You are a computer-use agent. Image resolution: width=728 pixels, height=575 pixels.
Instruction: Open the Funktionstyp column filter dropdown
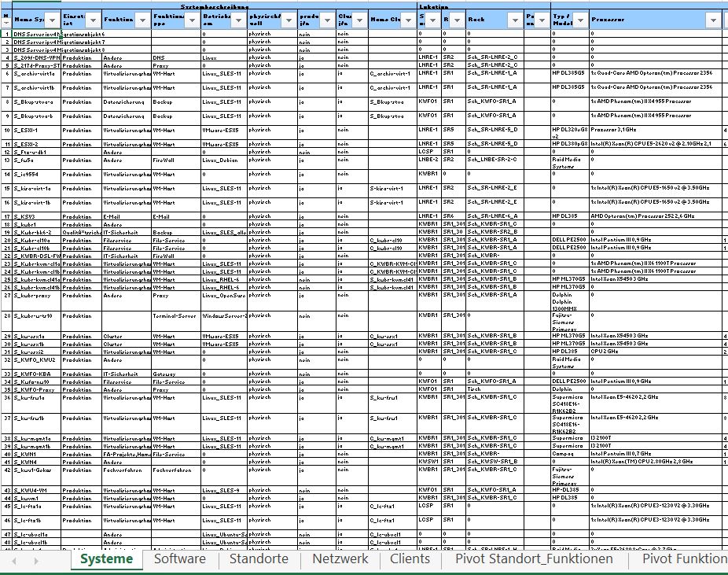click(192, 20)
